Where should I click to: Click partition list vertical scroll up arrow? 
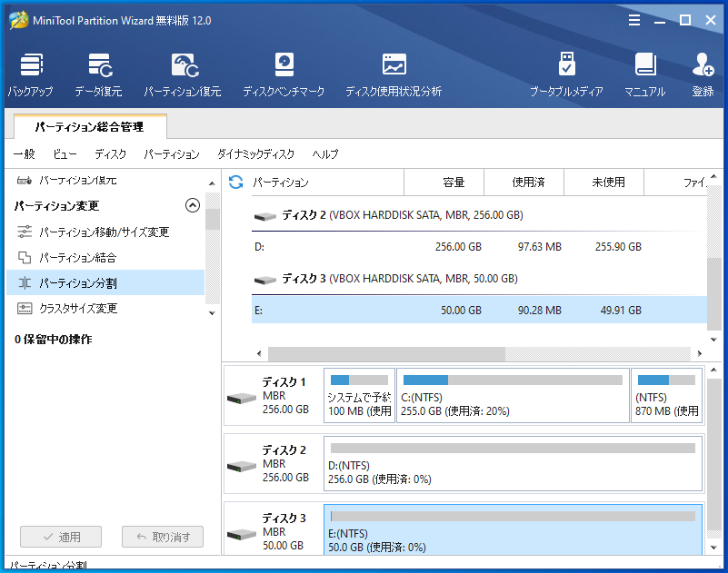(x=714, y=176)
